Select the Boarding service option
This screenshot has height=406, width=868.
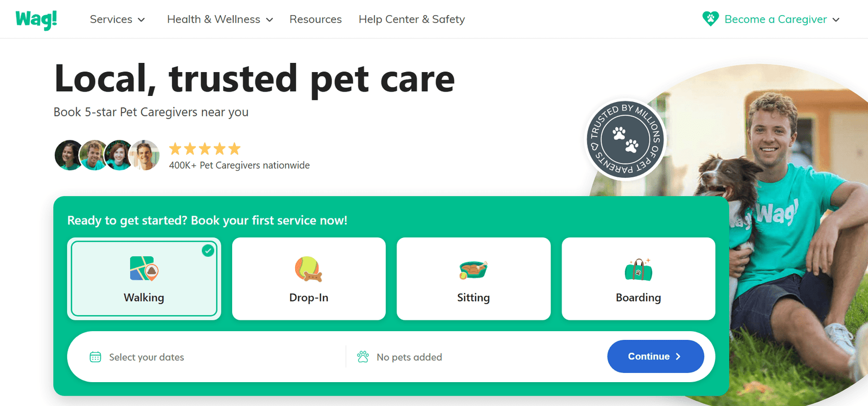coord(639,279)
